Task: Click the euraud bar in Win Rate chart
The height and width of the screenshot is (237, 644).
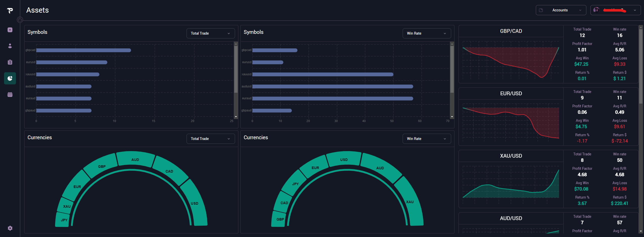Action: [x=333, y=99]
